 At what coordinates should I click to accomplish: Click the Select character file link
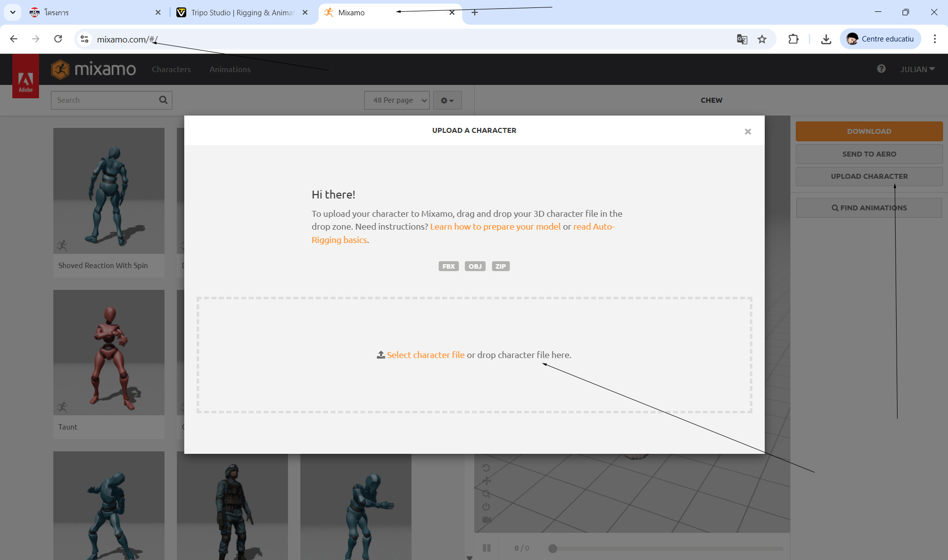click(425, 355)
